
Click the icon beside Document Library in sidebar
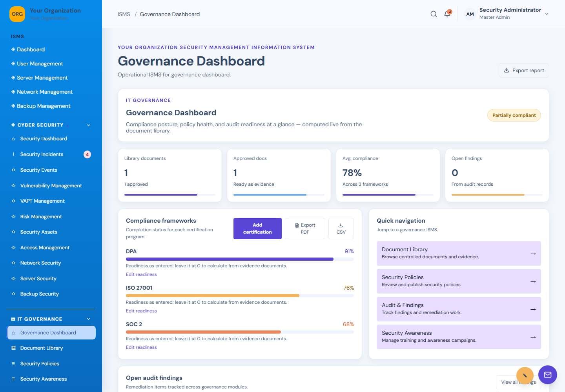click(13, 348)
